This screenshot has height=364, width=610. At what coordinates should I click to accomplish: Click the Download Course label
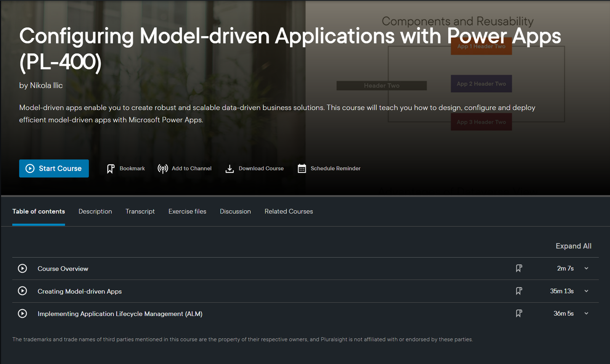tap(261, 168)
